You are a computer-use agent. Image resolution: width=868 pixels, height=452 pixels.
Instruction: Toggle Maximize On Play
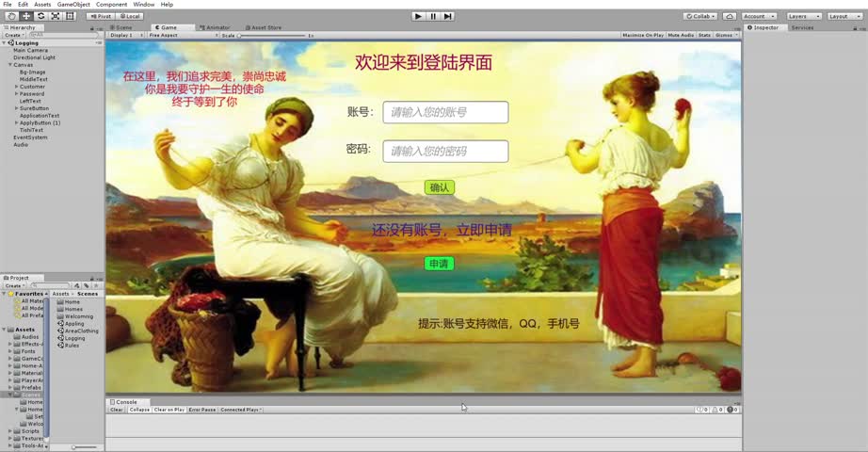[x=643, y=35]
